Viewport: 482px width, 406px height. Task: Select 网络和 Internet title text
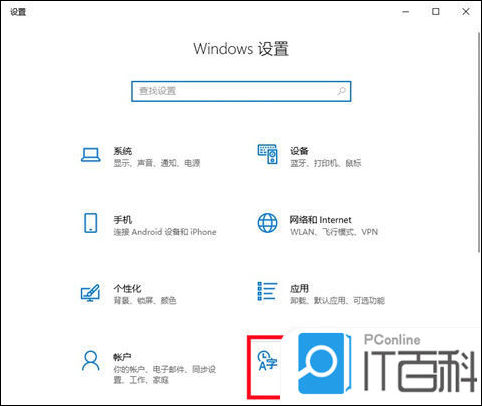[x=320, y=220]
